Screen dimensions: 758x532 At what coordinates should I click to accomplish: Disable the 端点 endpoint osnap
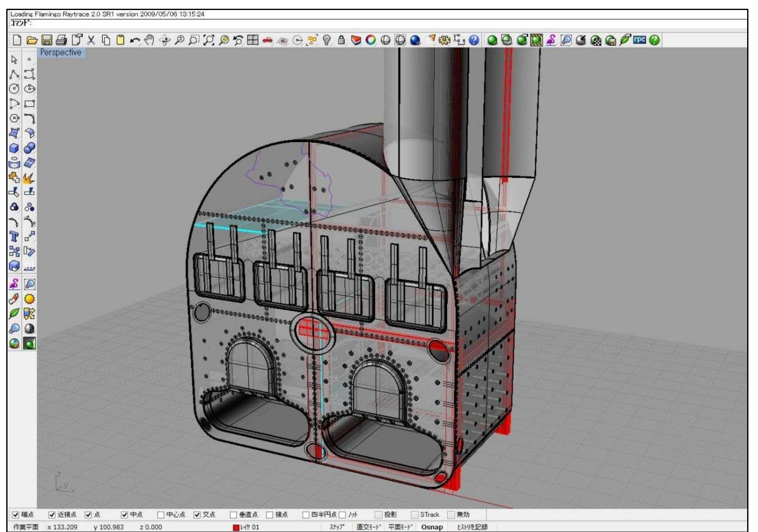click(x=15, y=515)
